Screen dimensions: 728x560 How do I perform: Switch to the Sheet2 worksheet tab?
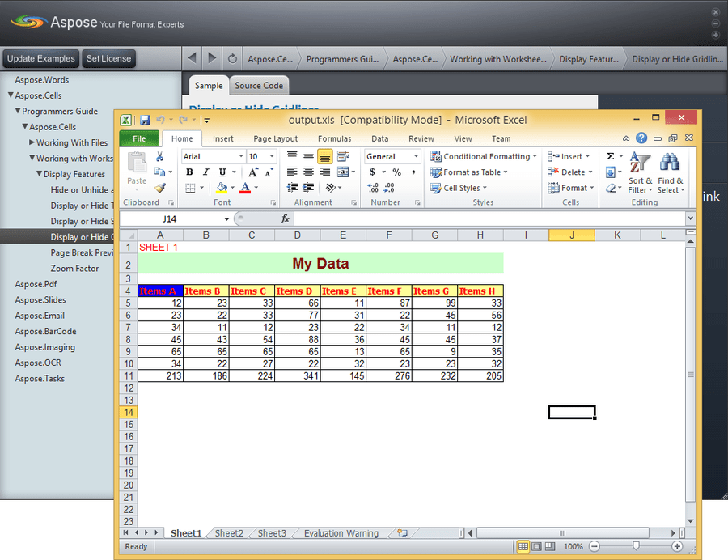229,533
